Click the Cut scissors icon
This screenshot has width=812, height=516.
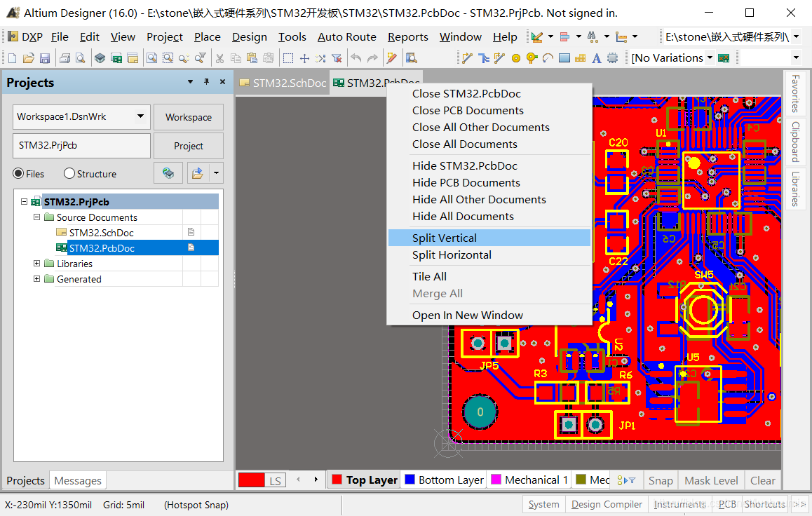click(x=219, y=58)
